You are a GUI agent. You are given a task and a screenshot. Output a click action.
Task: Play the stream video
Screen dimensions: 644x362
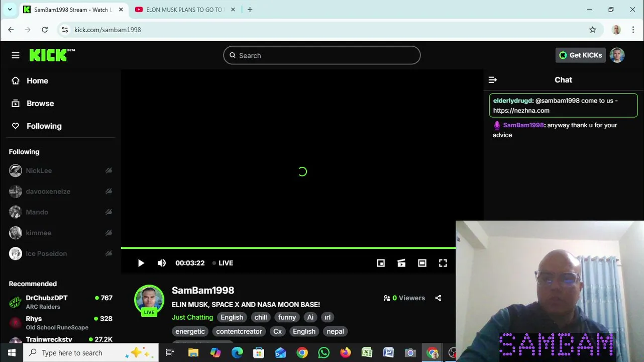[x=141, y=263]
